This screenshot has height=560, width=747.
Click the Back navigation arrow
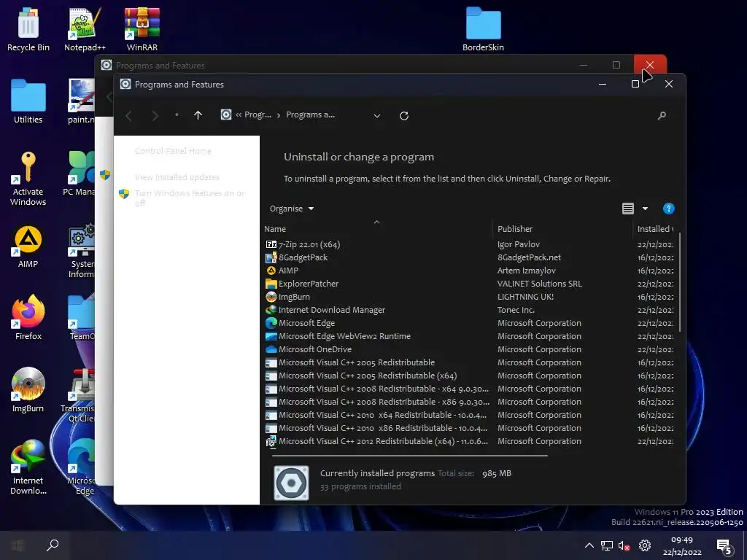tap(128, 116)
